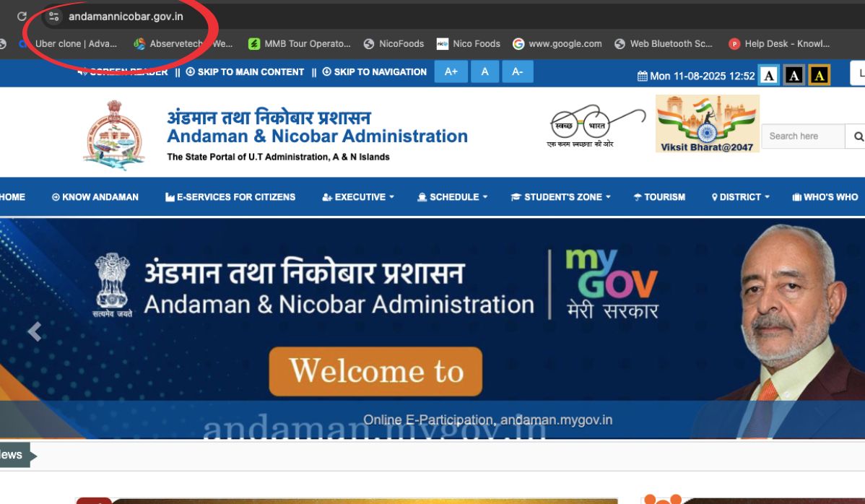The width and height of the screenshot is (865, 504).
Task: Expand the Schedule dropdown menu
Action: (x=453, y=196)
